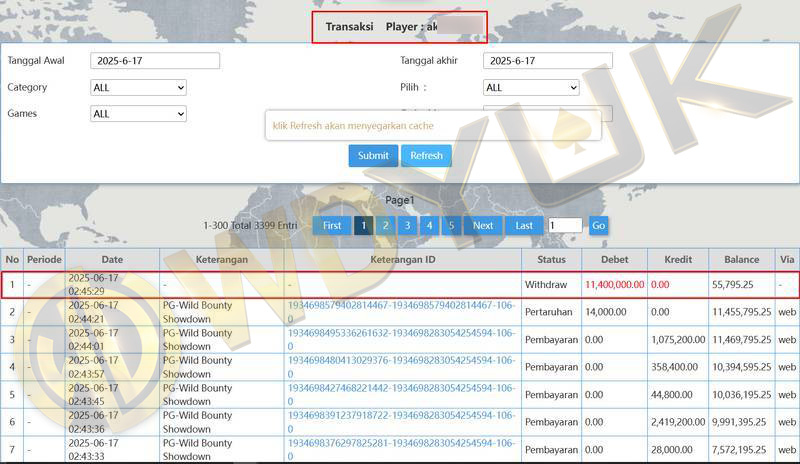Click the Refresh button
This screenshot has height=464, width=800.
coord(427,156)
